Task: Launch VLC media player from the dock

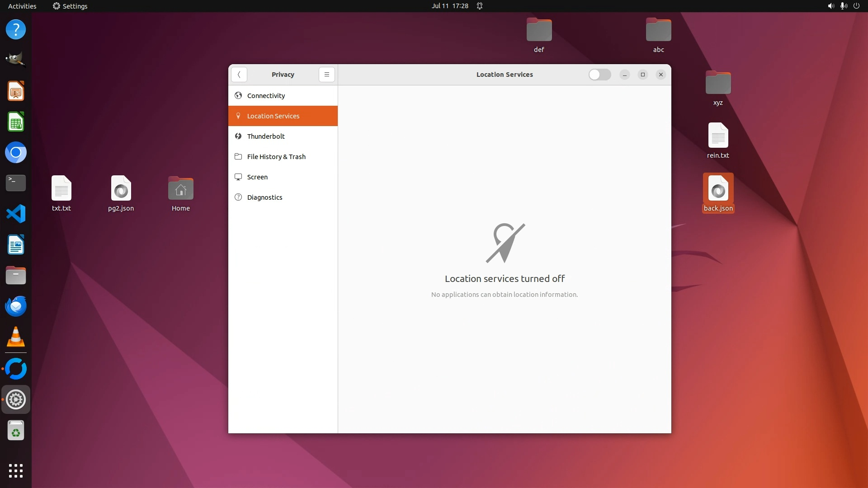Action: coord(16,337)
